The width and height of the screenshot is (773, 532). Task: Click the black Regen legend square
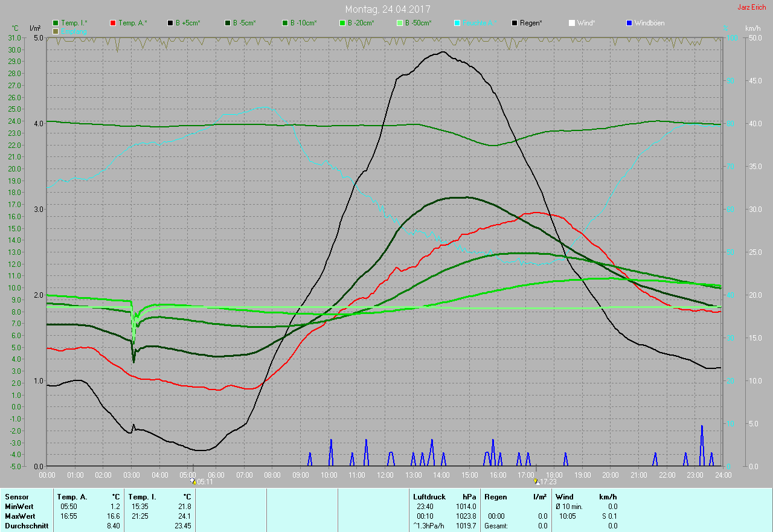tap(515, 23)
